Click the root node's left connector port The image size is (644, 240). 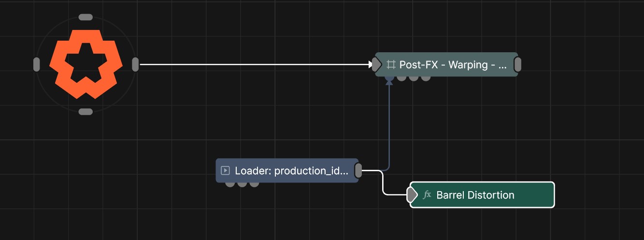37,64
